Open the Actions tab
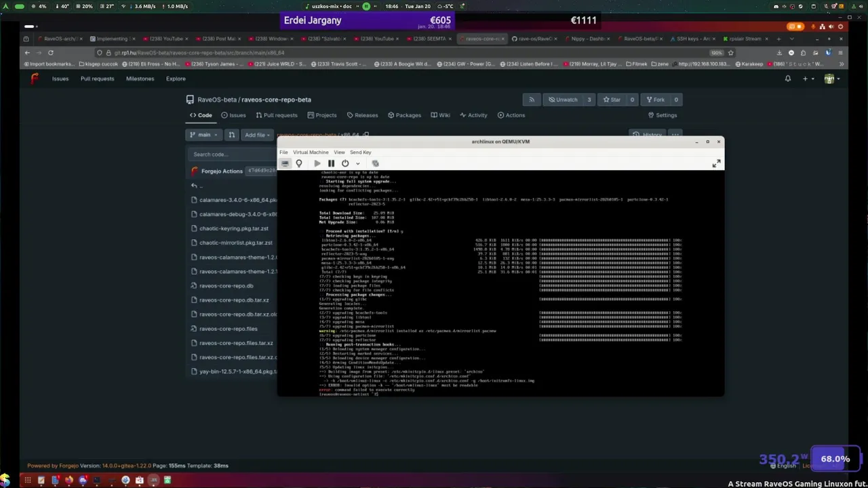Screen dimensions: 868x488 tap(511, 115)
